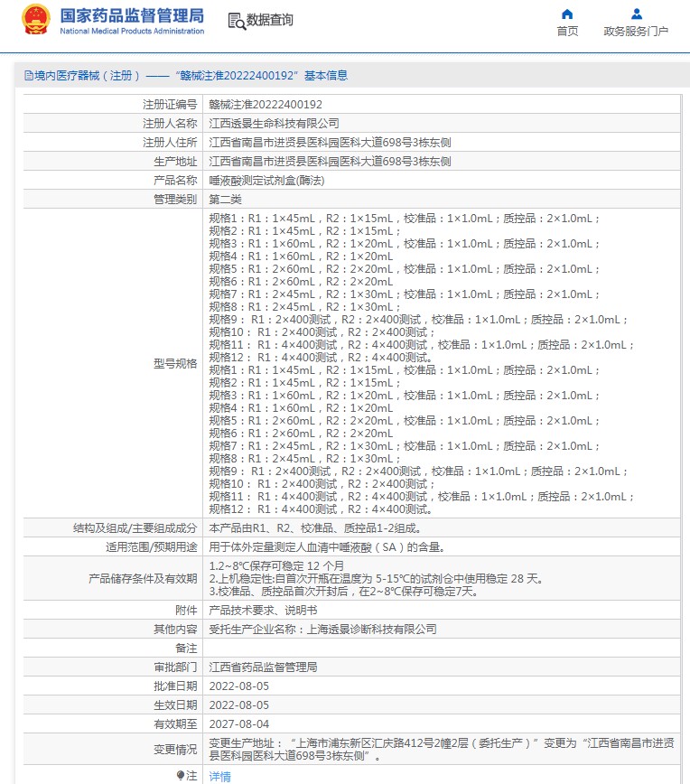Screen dimensions: 690x784
Task: Select the line about 校准品、质控品首次开封后 stability
Action: (344, 591)
